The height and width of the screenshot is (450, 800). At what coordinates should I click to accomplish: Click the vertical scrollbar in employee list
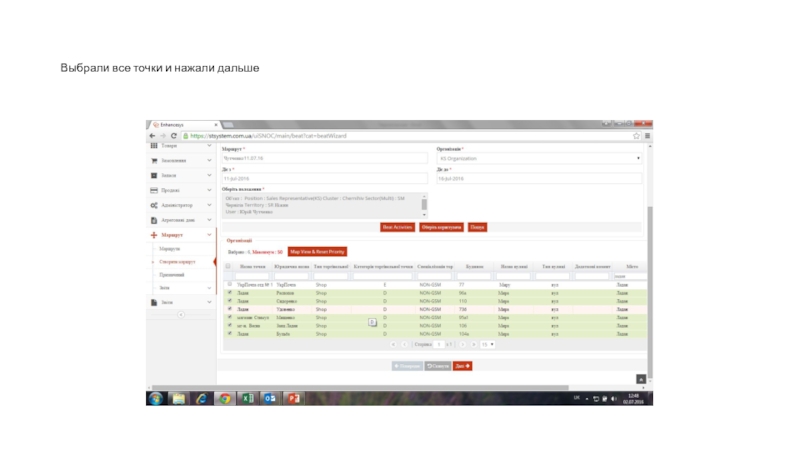(424, 205)
